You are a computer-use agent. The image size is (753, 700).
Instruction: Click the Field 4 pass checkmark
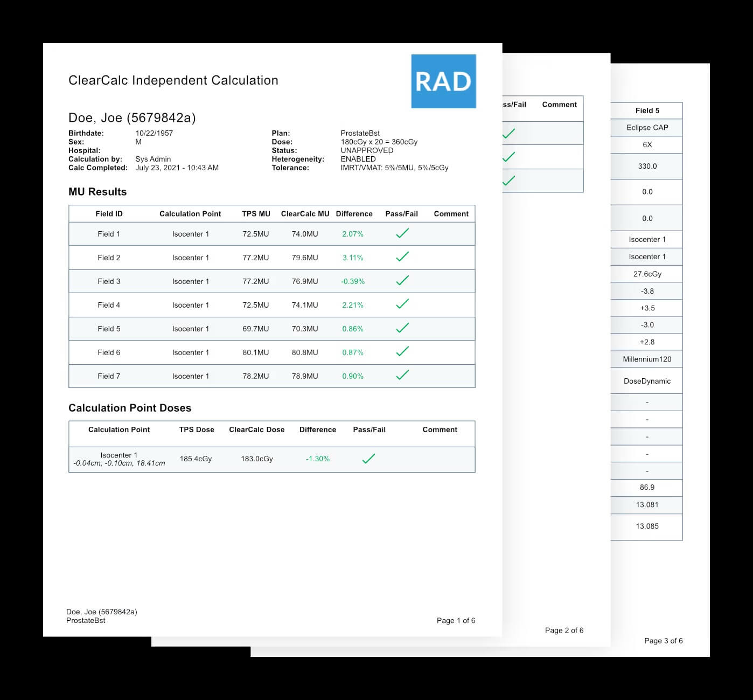(x=402, y=304)
